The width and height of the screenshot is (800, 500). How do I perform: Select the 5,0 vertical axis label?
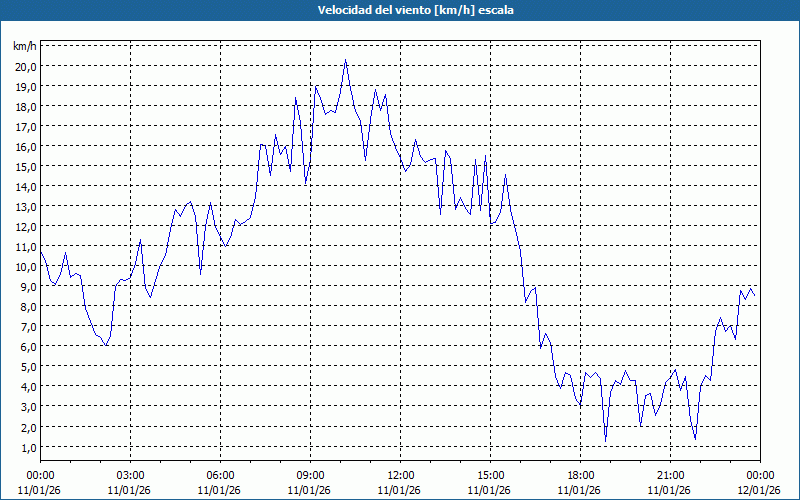25,366
